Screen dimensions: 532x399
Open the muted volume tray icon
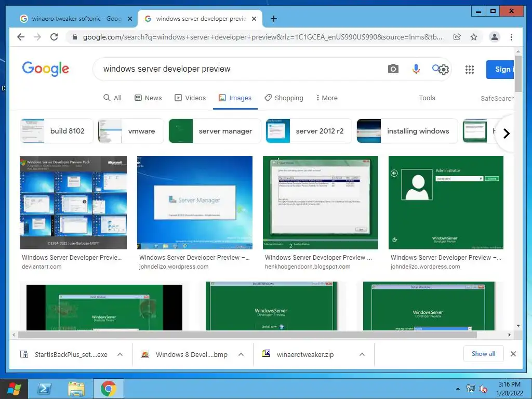coord(483,389)
